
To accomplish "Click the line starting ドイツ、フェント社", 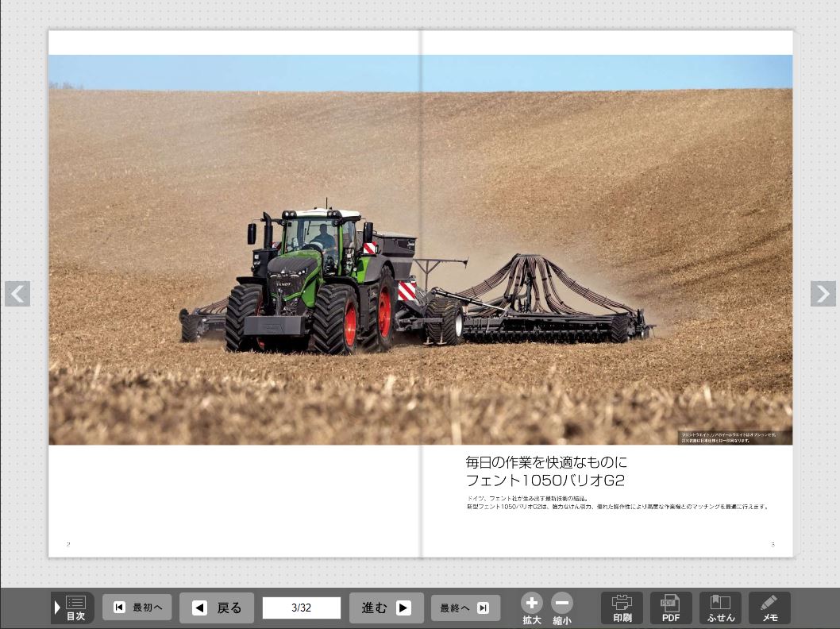I will click(x=528, y=498).
